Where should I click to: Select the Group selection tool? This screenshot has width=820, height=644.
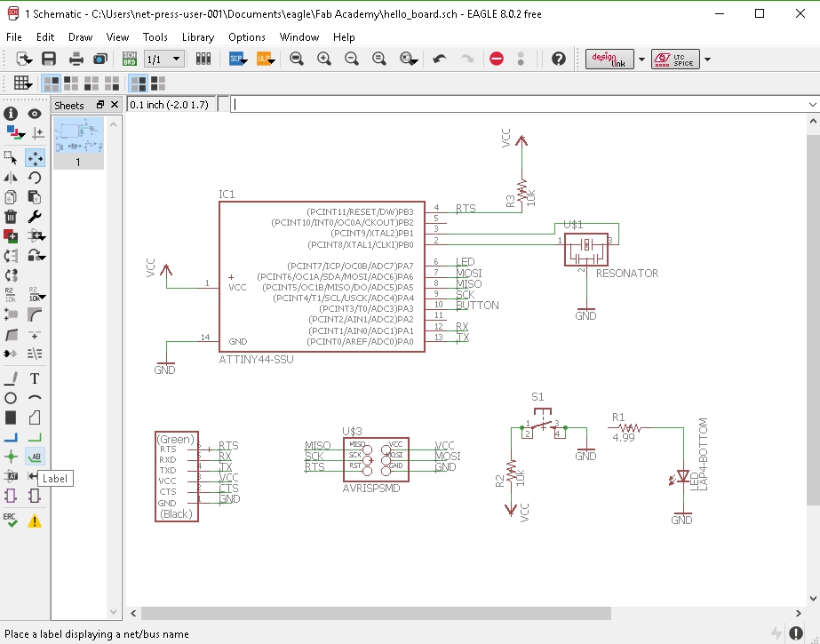11,157
